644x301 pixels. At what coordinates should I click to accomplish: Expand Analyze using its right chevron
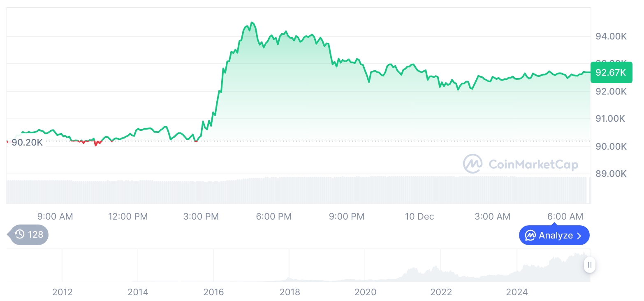click(579, 236)
